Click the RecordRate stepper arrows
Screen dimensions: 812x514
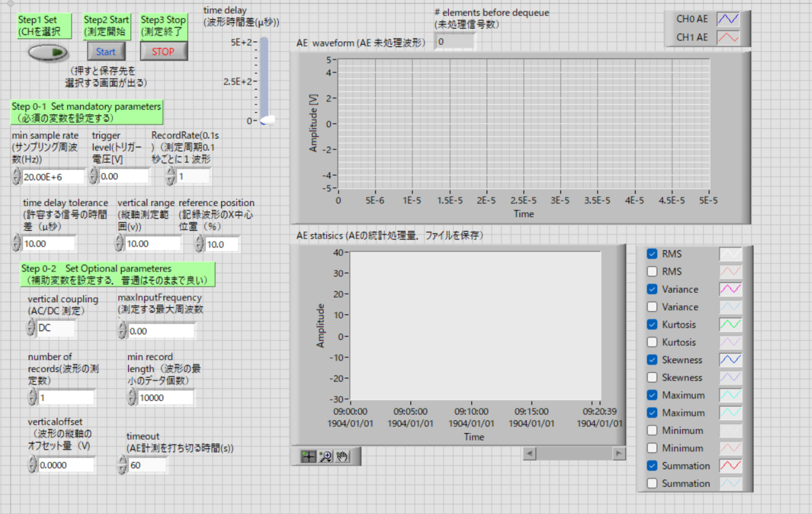tap(171, 176)
